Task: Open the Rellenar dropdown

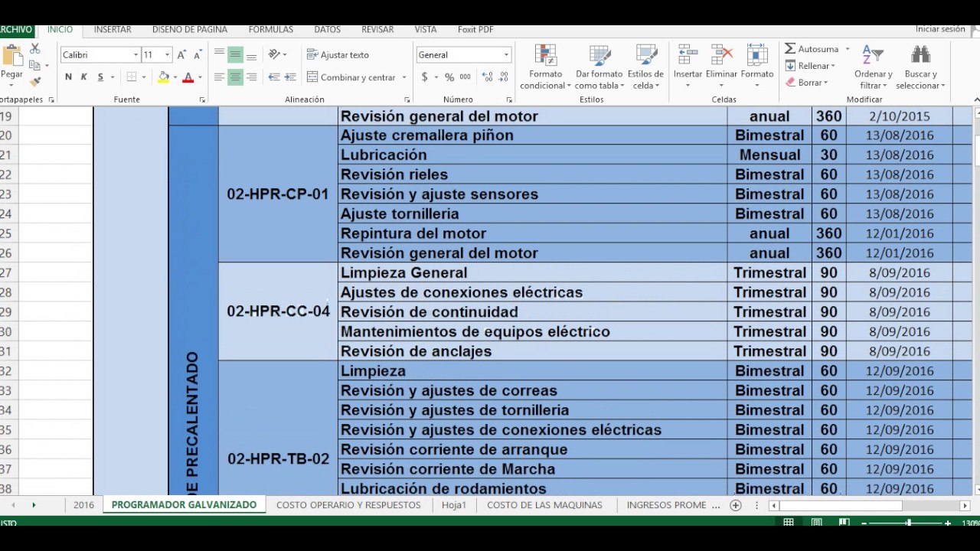Action: pyautogui.click(x=811, y=66)
